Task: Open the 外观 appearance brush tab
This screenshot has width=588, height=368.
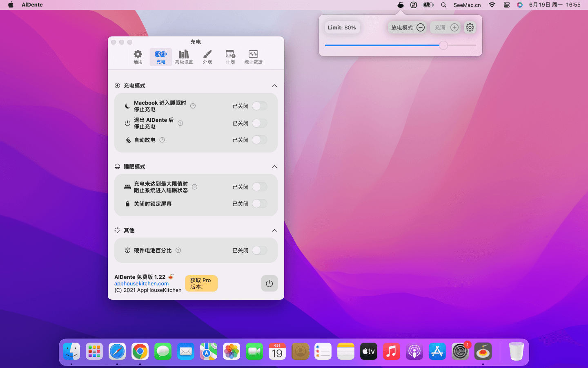Action: [x=207, y=57]
